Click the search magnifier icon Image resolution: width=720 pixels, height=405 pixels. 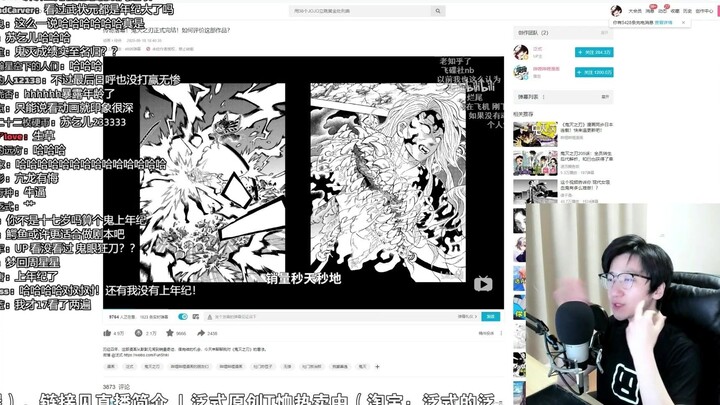click(x=438, y=11)
